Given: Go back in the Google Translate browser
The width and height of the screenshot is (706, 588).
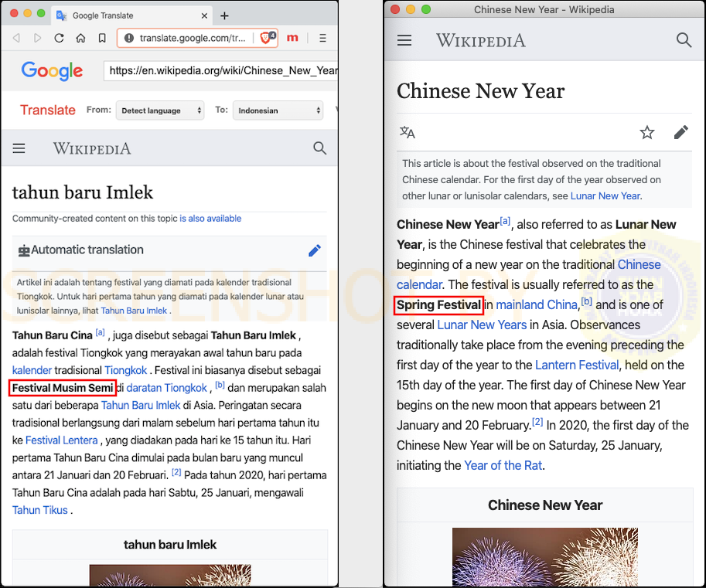Looking at the screenshot, I should click(x=16, y=38).
